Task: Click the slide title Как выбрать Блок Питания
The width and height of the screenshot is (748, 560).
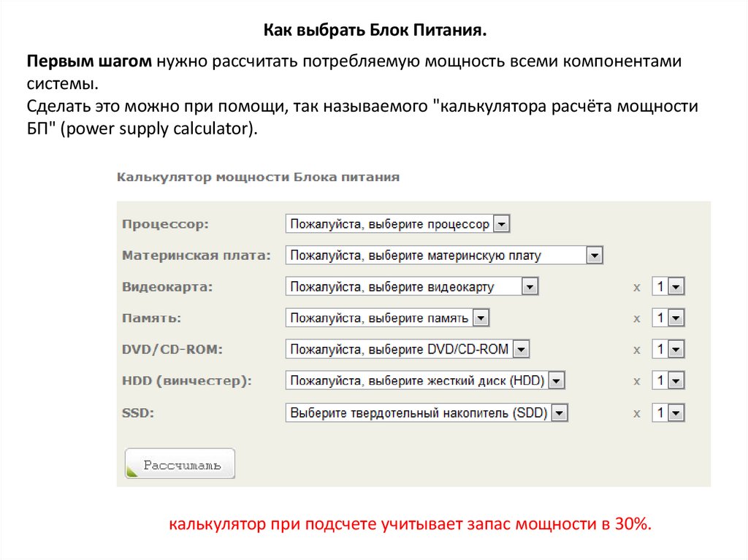Action: [x=373, y=31]
